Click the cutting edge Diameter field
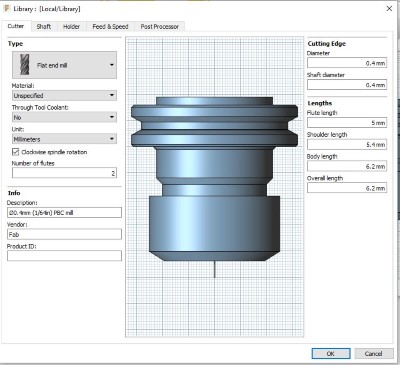 347,63
